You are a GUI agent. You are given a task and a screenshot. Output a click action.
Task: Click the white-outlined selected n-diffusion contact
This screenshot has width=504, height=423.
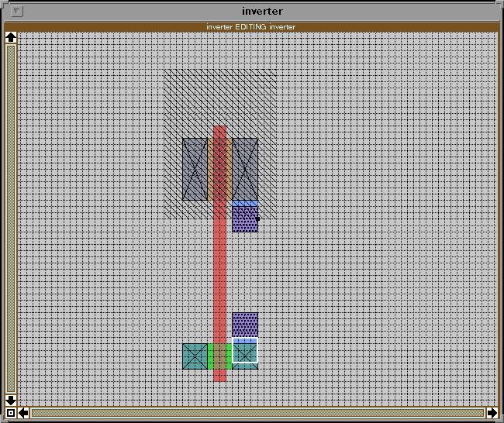[245, 350]
